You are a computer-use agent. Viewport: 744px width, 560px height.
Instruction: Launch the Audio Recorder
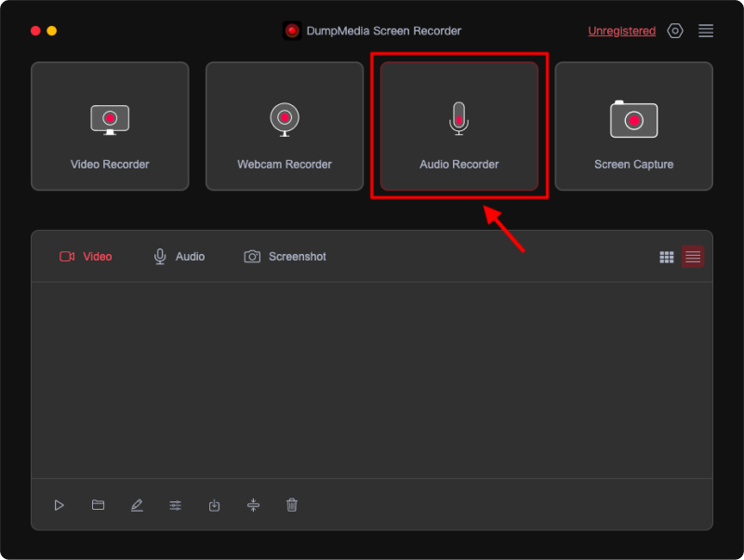[x=458, y=127]
